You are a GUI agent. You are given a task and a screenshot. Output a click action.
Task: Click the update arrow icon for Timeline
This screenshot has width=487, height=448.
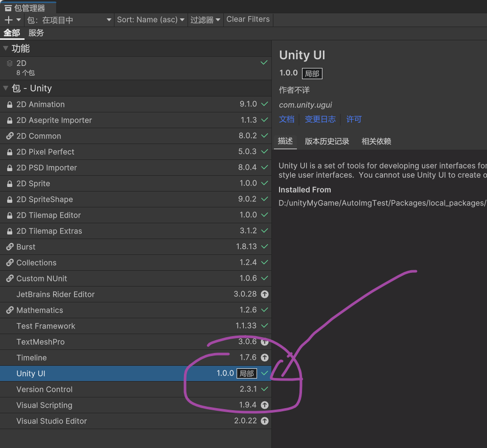click(x=265, y=358)
